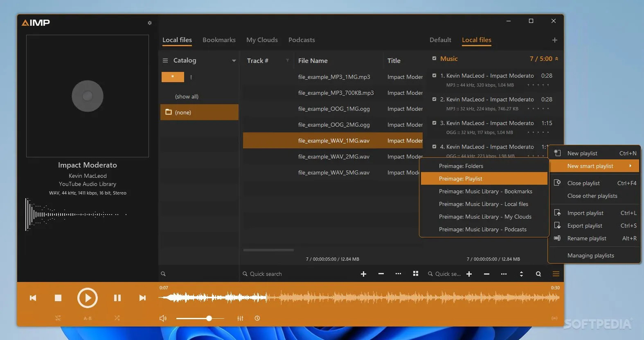Open the Track # column filter
Screen dimensions: 644x340
288,60
